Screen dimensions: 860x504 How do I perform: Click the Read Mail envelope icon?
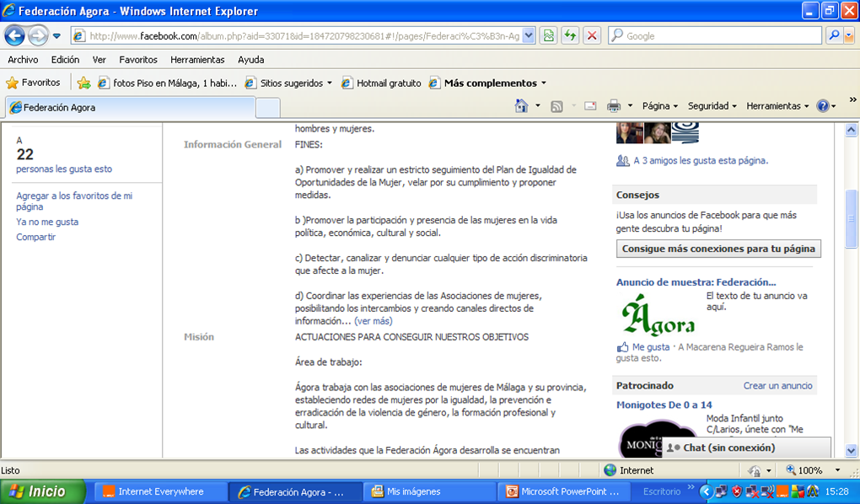point(590,106)
